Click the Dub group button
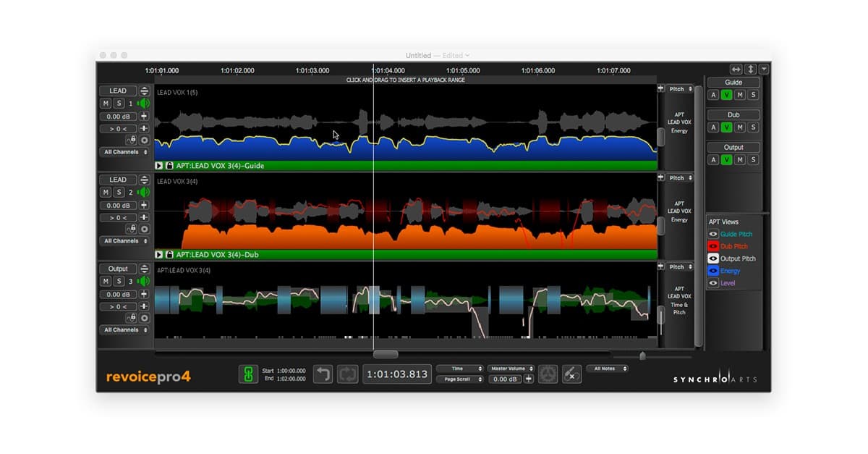This screenshot has width=868, height=454. click(733, 114)
